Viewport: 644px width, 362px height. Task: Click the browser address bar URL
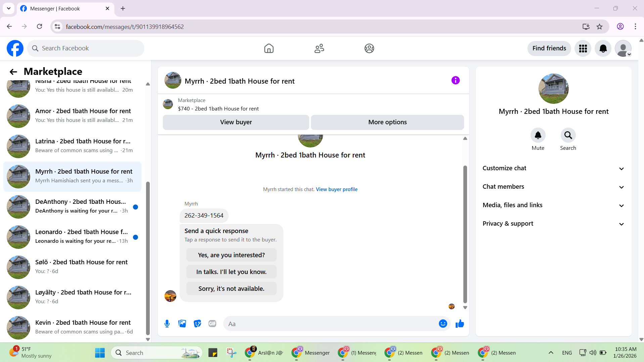(125, 27)
